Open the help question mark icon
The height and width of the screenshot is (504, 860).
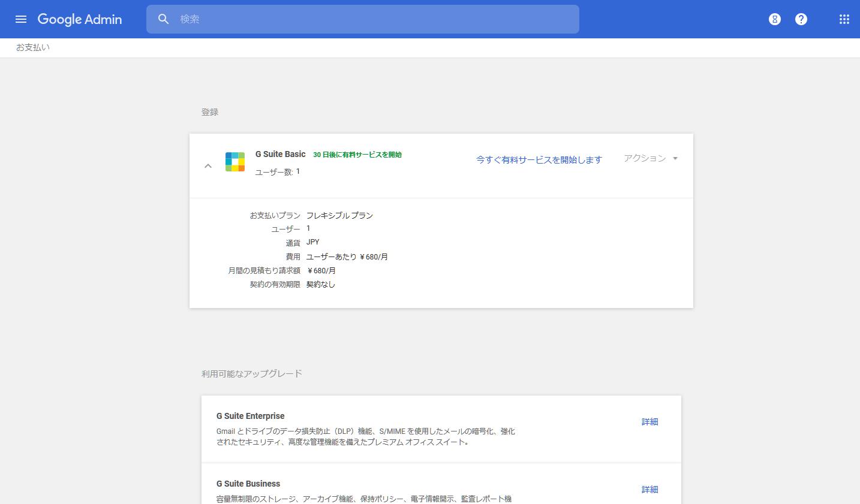801,19
